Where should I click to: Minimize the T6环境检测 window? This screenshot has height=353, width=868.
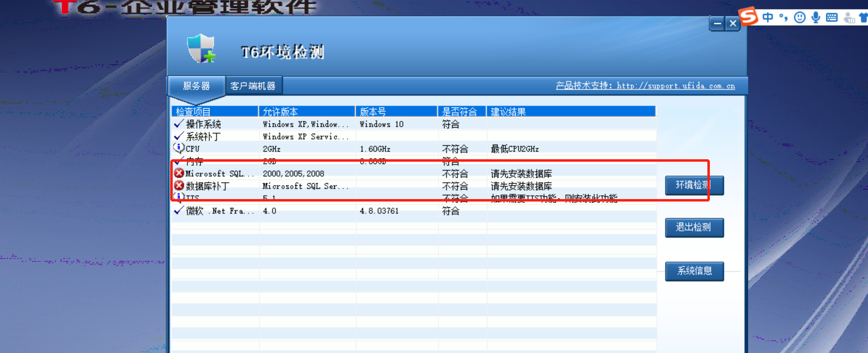click(x=717, y=23)
